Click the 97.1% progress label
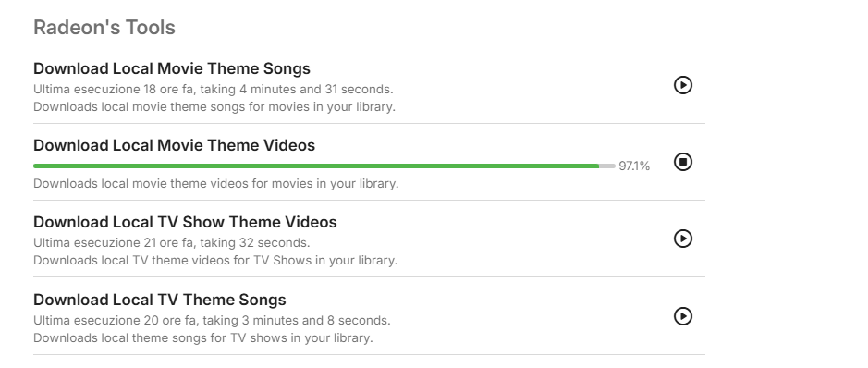868x368 pixels. (x=634, y=166)
